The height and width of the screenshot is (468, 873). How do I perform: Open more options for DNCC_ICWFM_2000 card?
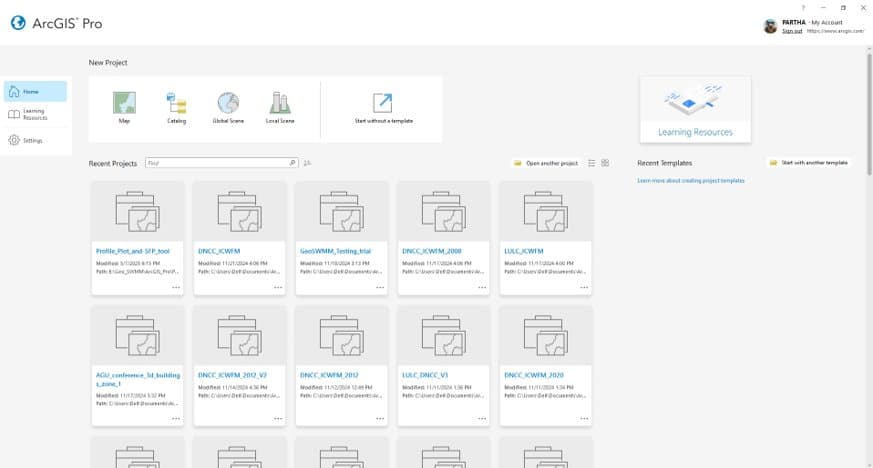[482, 287]
